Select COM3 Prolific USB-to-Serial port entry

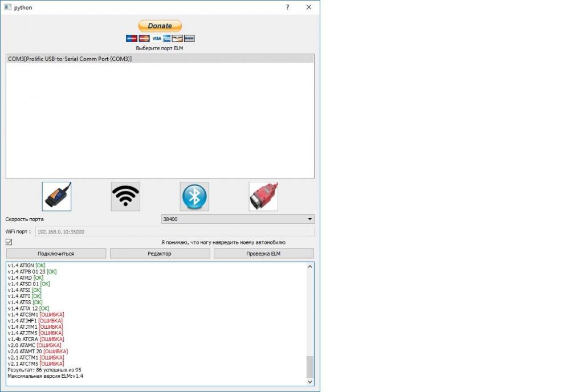point(160,59)
